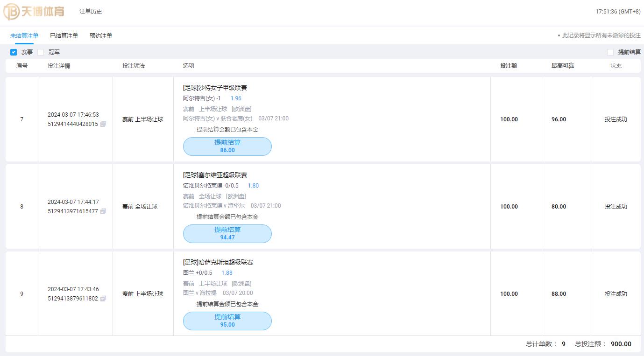Click the 1.96 odds for 阿尔特吉(女)
The image size is (644, 356).
point(236,98)
